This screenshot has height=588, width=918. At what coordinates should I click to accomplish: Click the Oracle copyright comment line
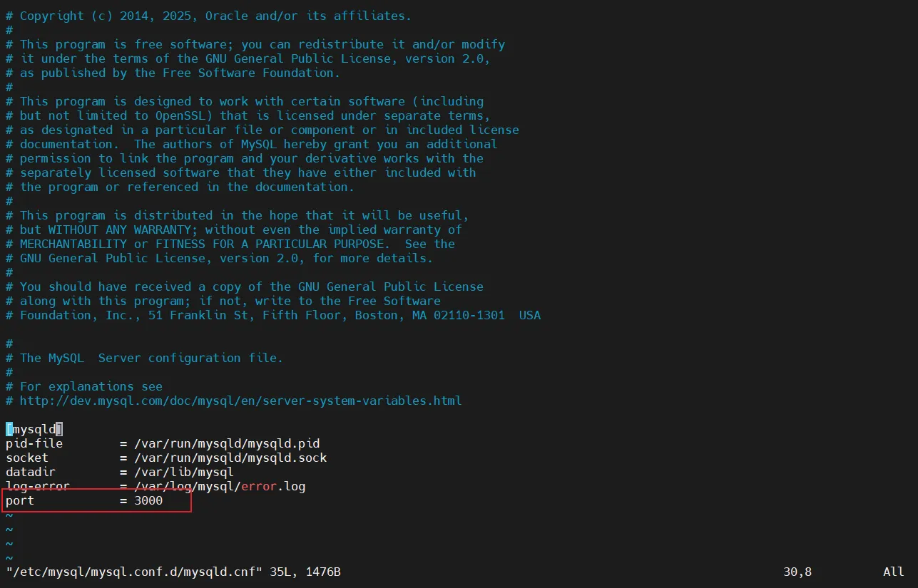coord(214,16)
